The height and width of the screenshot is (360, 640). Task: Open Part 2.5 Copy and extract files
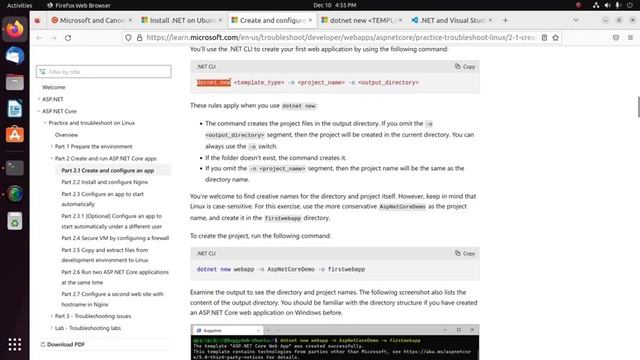(105, 255)
